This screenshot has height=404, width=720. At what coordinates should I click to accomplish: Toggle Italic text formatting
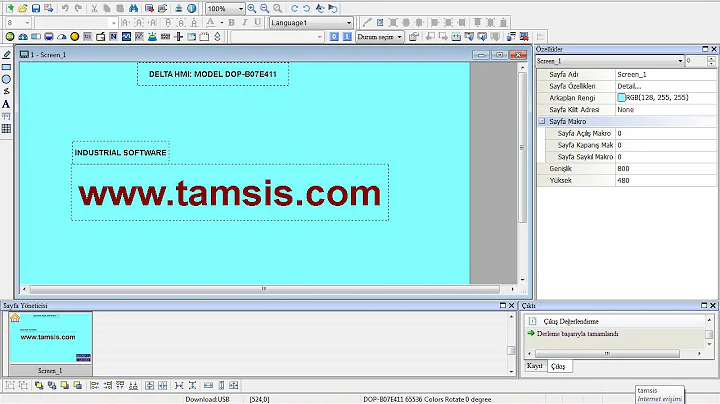(x=245, y=22)
